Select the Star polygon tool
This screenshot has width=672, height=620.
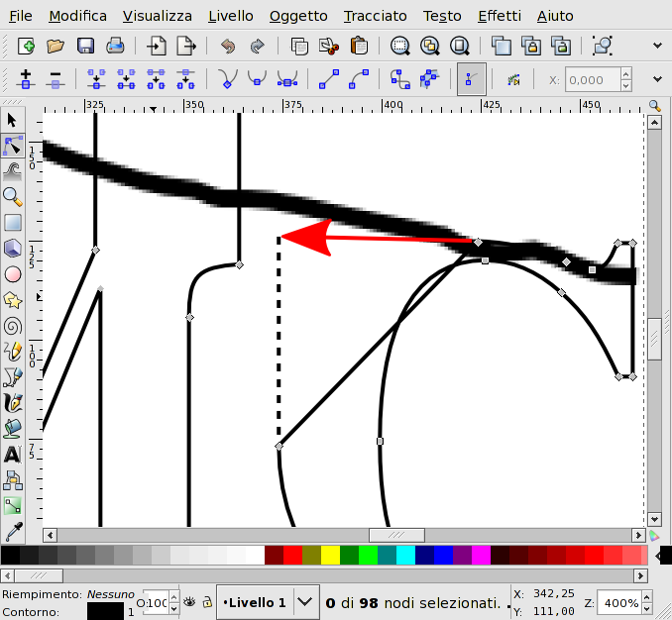13,300
